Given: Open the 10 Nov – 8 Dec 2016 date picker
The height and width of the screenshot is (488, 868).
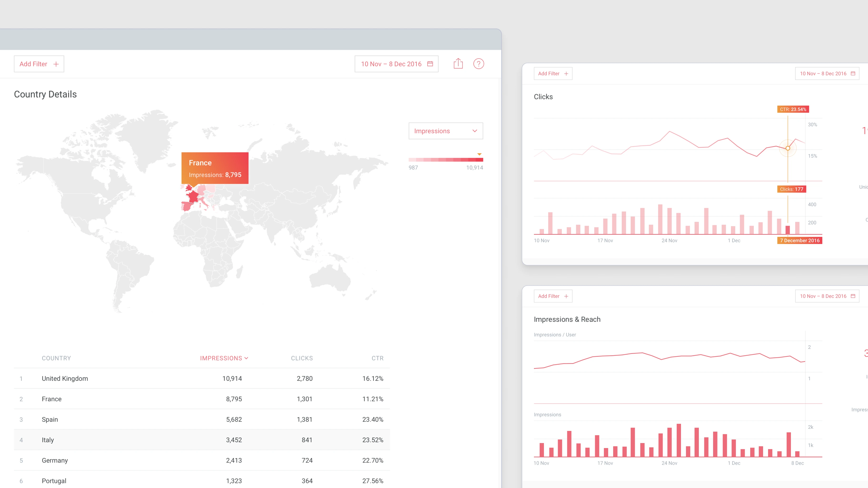Looking at the screenshot, I should pyautogui.click(x=391, y=64).
